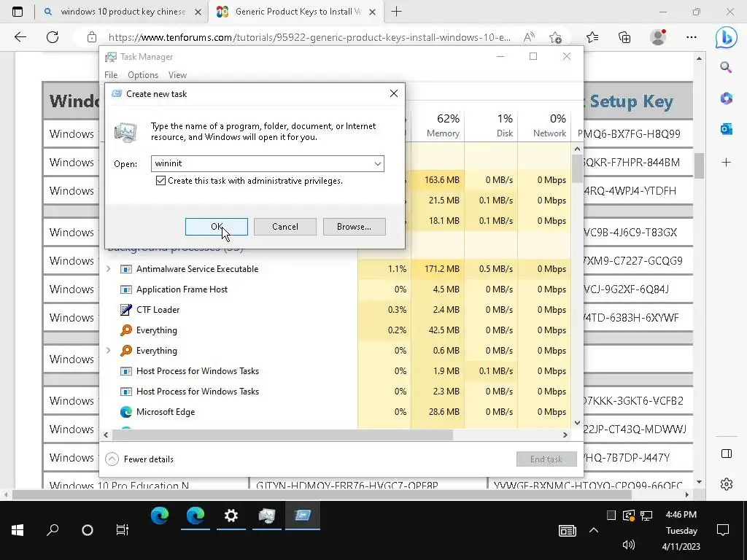Click the network tray icon
Screen dimensions: 747x560
tap(646, 516)
